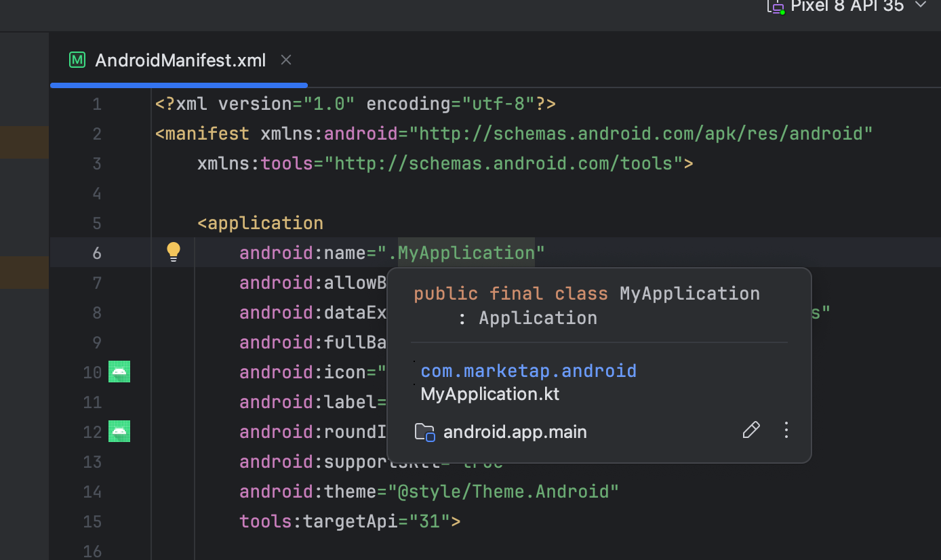941x560 pixels.
Task: Expand the device selector dropdown chevron
Action: tap(920, 5)
